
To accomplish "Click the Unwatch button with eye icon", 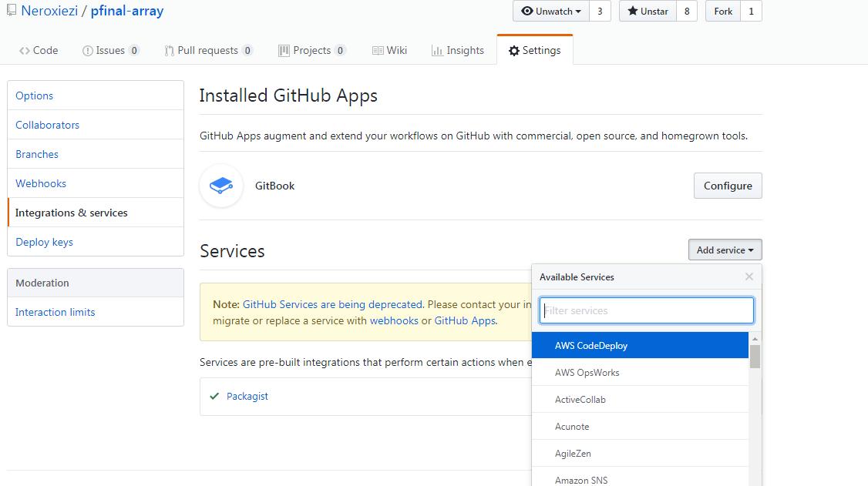I will tap(551, 11).
